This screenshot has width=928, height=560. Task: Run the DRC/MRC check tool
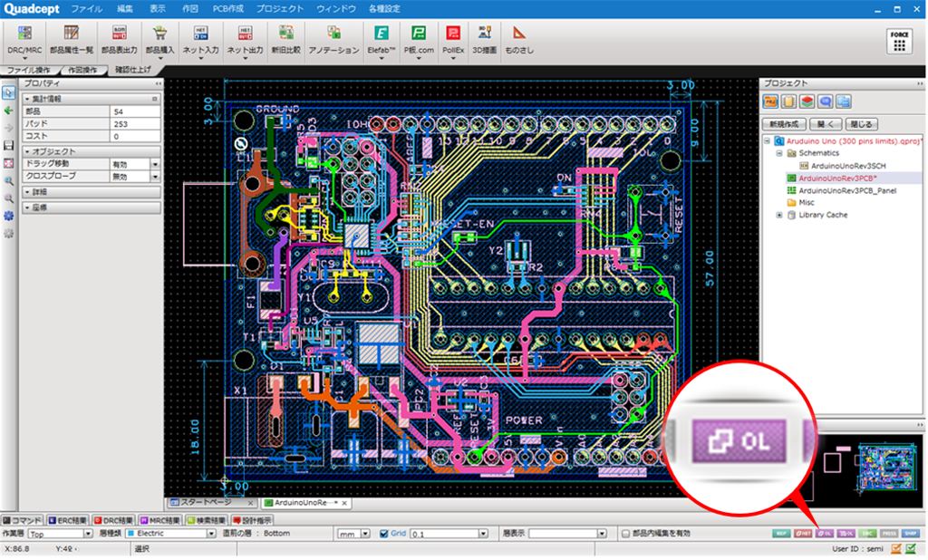point(24,40)
